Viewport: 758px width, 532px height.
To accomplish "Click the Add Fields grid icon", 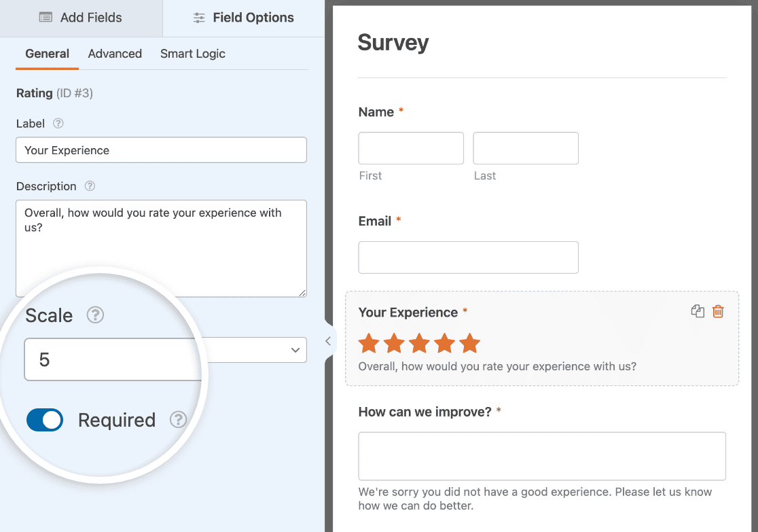I will [44, 17].
